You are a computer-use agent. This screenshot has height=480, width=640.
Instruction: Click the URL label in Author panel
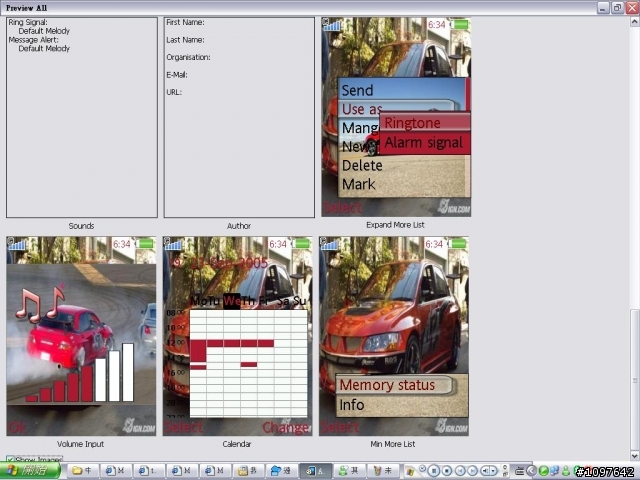[174, 92]
